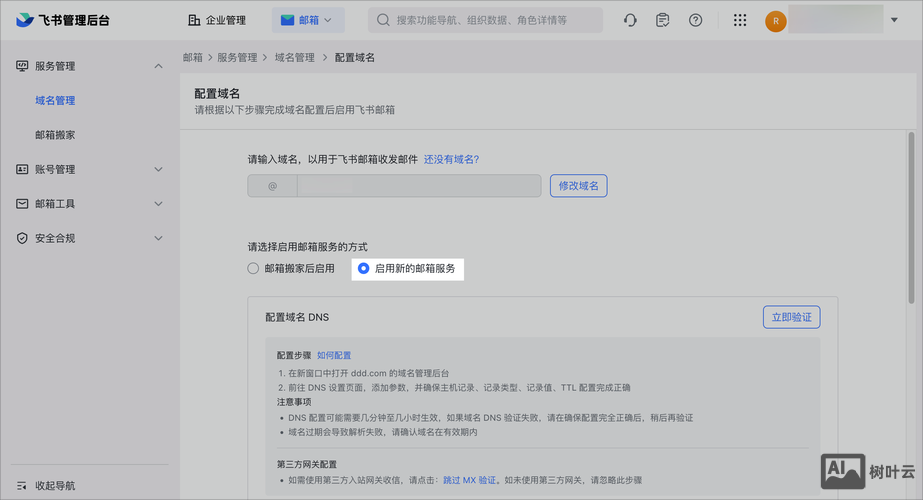This screenshot has height=500, width=923.
Task: Open the app grid launcher icon
Action: [x=740, y=20]
